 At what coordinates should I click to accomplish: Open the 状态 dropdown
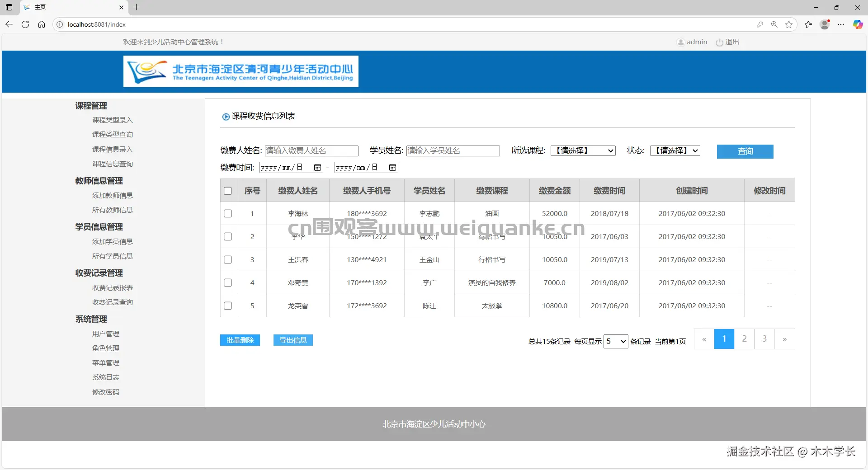(x=675, y=150)
